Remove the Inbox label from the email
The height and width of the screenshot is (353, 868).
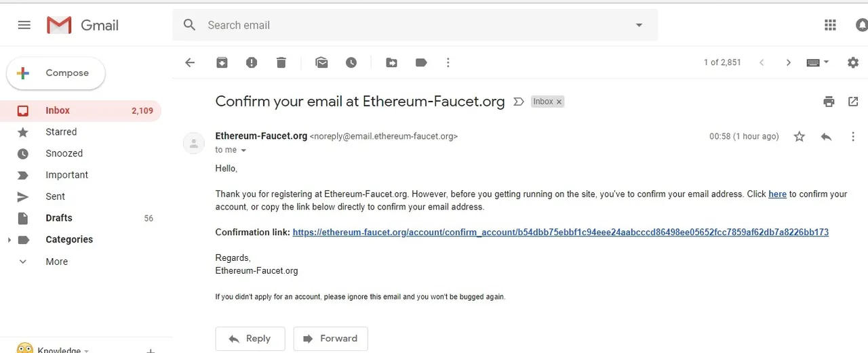pyautogui.click(x=559, y=102)
